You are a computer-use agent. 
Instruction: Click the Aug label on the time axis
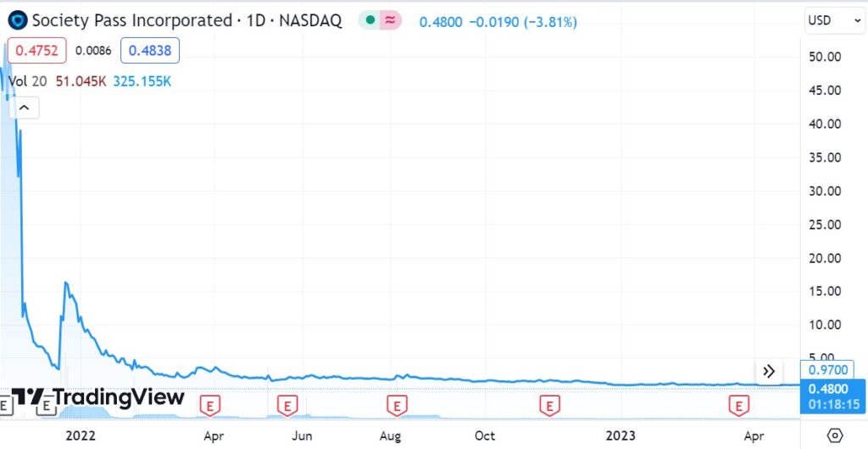(390, 435)
